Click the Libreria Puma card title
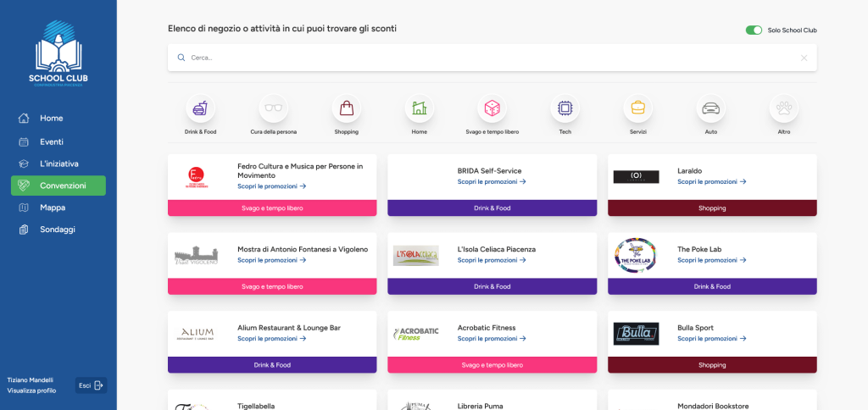This screenshot has height=410, width=868. (478, 406)
